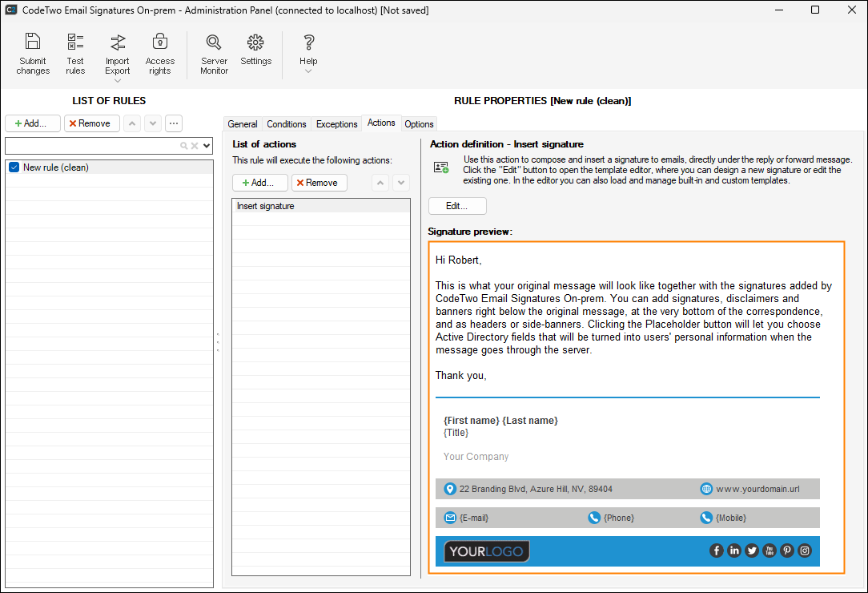Click Edit to open the template editor
The height and width of the screenshot is (593, 868).
click(456, 205)
